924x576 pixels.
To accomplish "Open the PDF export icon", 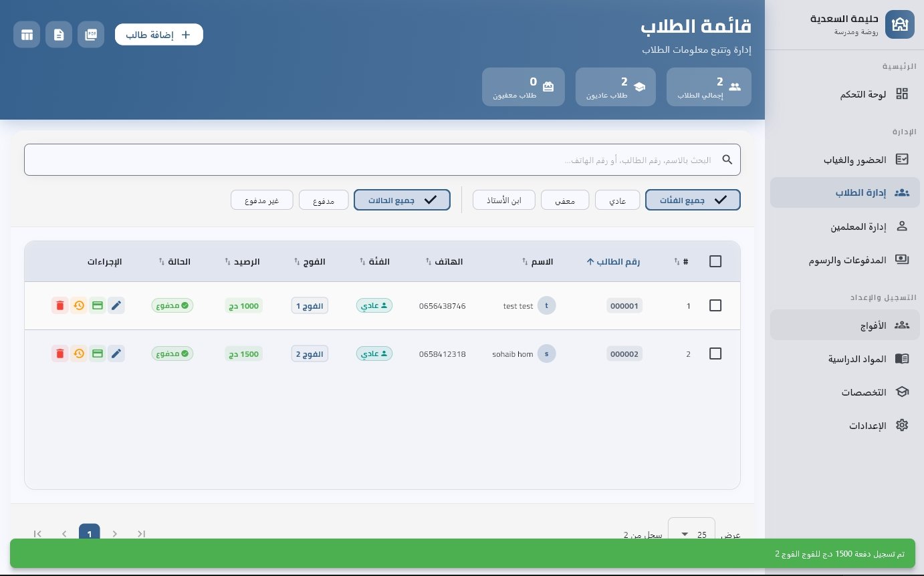I will pos(91,34).
